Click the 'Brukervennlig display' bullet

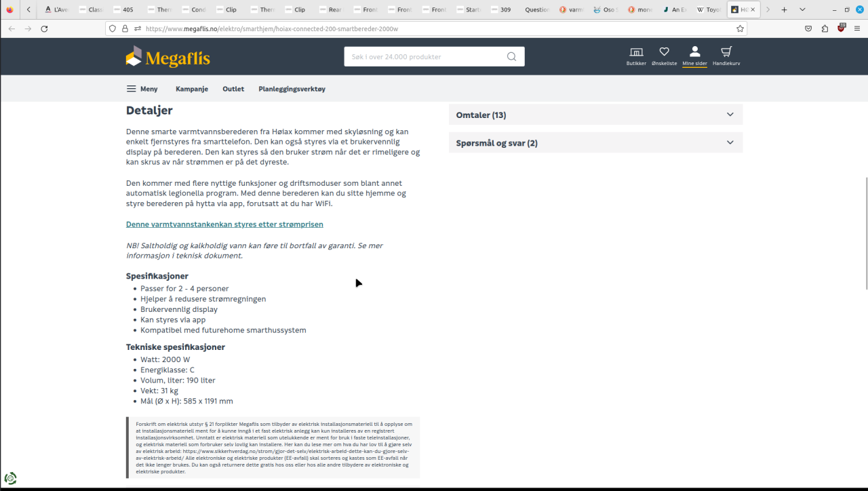[179, 309]
